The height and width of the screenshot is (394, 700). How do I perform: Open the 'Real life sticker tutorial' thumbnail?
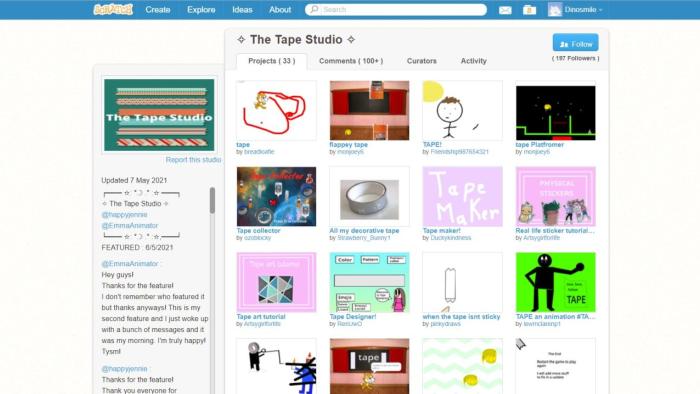(555, 196)
